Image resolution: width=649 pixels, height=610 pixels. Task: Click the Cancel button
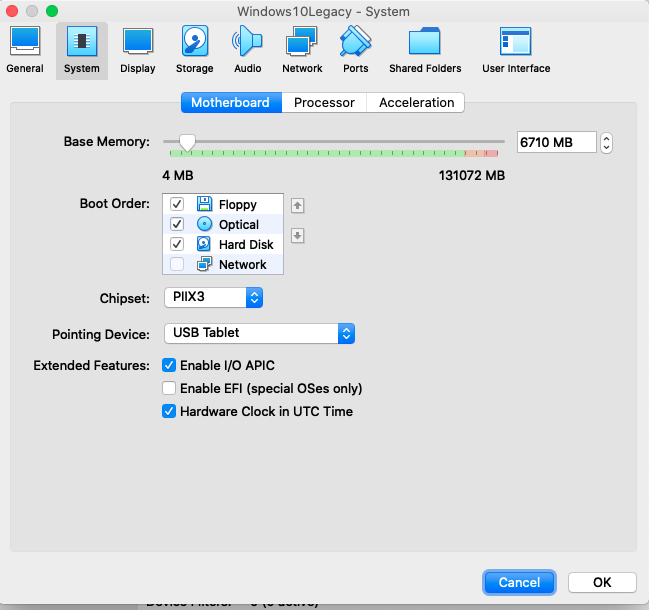coord(519,582)
